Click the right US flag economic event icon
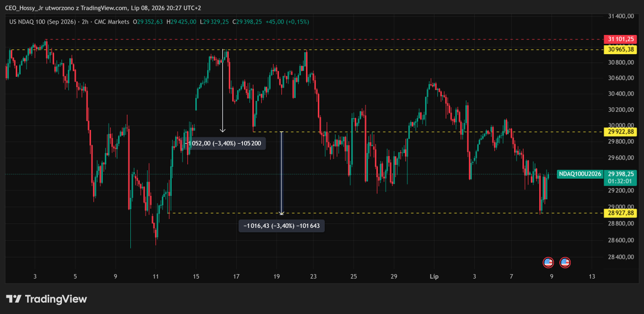The image size is (644, 314). pos(565,262)
